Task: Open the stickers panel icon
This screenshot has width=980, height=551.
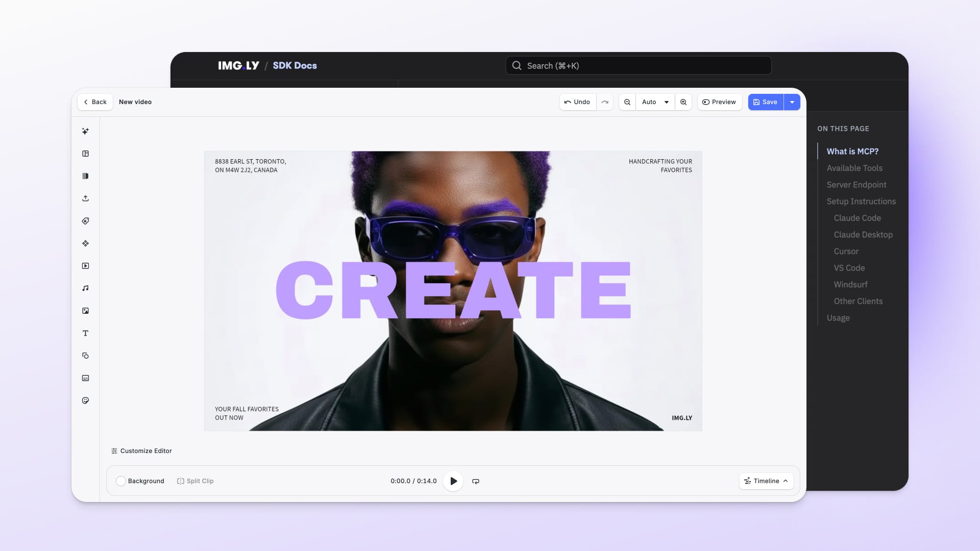Action: tap(85, 400)
